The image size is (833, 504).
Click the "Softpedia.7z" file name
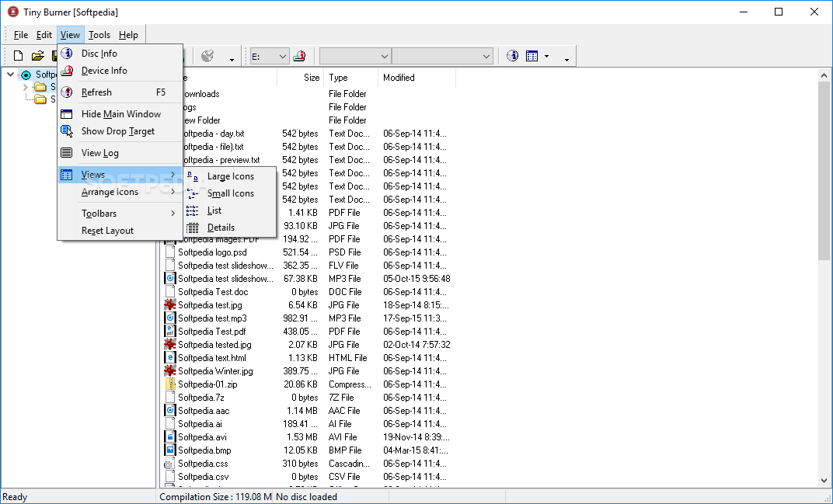200,398
